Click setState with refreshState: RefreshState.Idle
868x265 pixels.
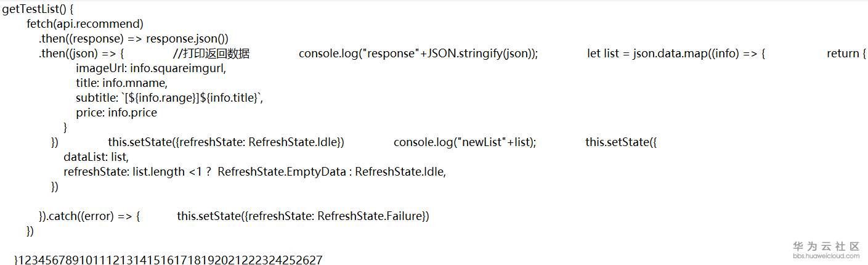pyautogui.click(x=226, y=142)
